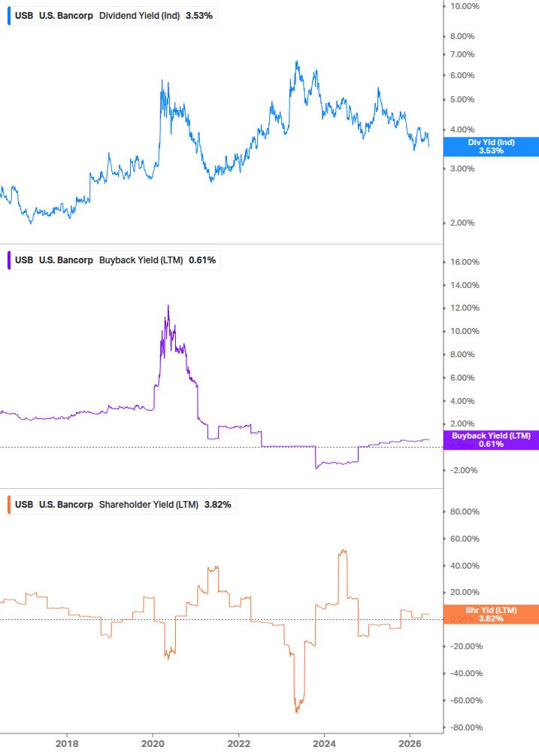Click the Shareholder Yield (LTM) legend label
Image resolution: width=539 pixels, height=756 pixels.
[x=148, y=504]
